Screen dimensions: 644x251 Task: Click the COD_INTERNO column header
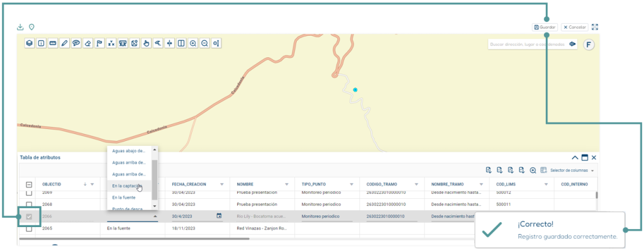[574, 184]
